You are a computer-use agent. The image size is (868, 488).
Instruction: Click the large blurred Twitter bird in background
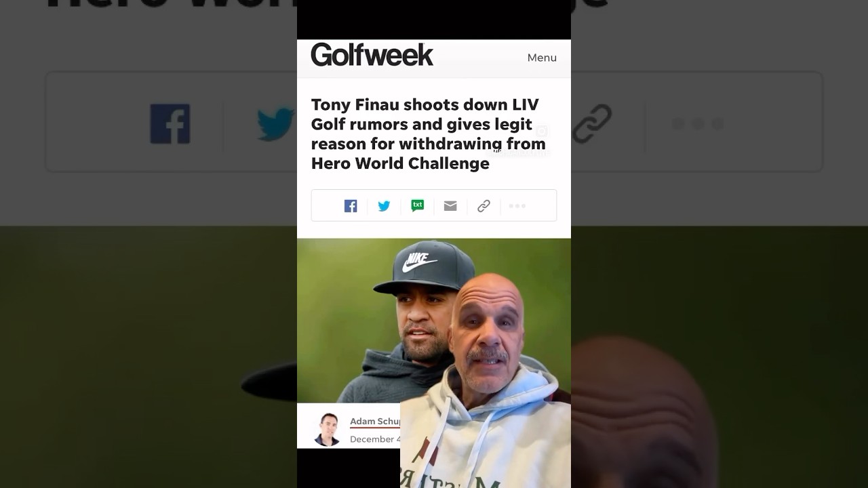point(277,124)
